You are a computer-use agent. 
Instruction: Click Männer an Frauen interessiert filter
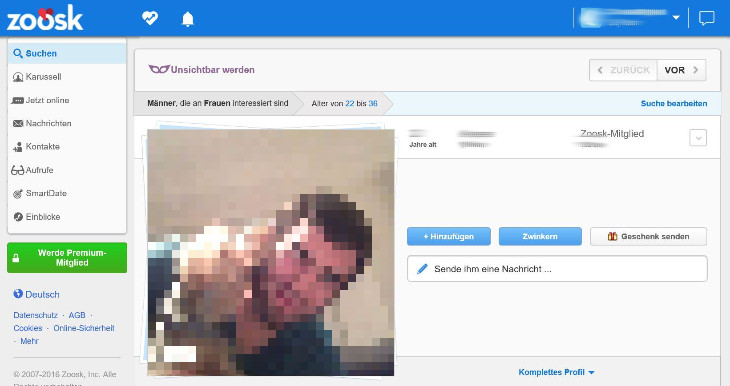217,103
